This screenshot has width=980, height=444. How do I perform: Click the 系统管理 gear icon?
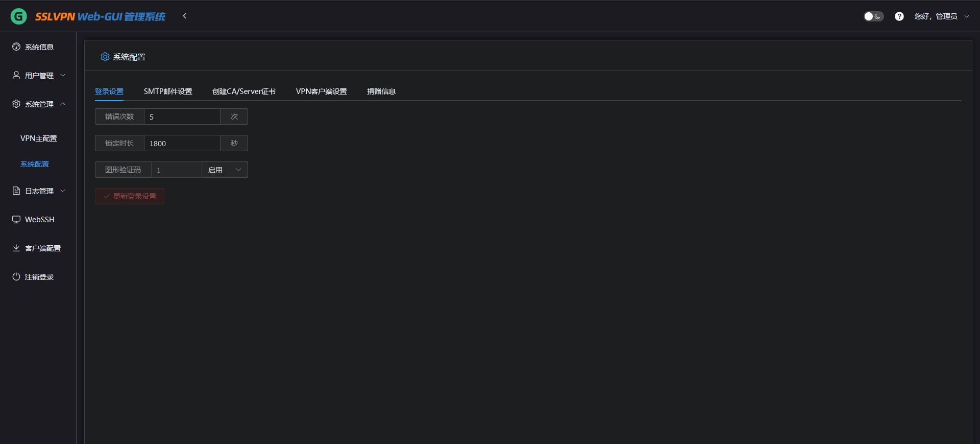click(16, 104)
